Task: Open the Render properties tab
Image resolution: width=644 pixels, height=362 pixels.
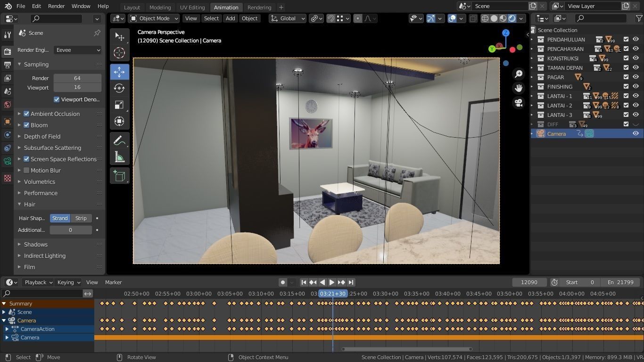Action: [7, 51]
